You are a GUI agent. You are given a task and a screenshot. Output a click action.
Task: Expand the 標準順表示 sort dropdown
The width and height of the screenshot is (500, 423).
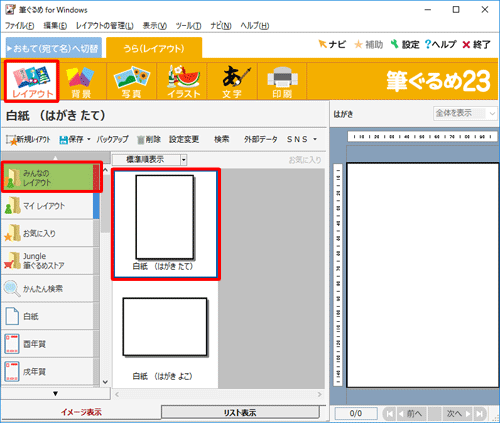[x=183, y=160]
